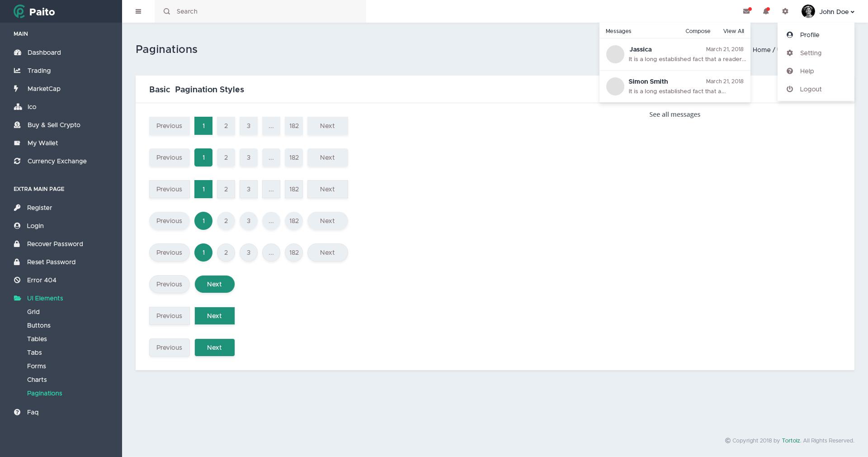Open See all messages
The width and height of the screenshot is (868, 457).
point(675,114)
